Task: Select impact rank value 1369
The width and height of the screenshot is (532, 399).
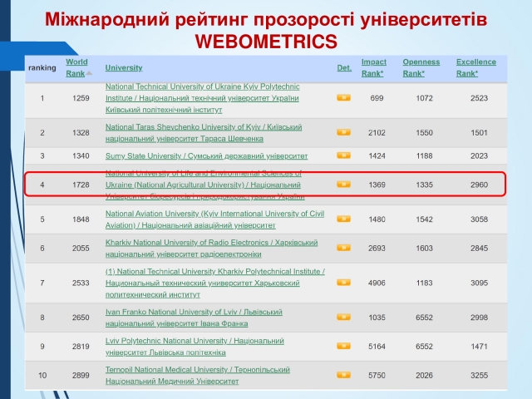Action: 377,185
